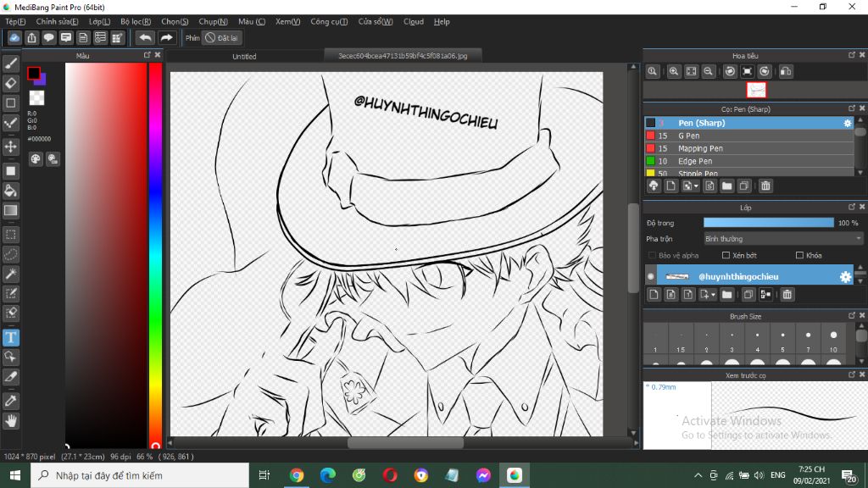Delete layer with trash icon in layer panel
The image size is (868, 488).
[x=787, y=294]
